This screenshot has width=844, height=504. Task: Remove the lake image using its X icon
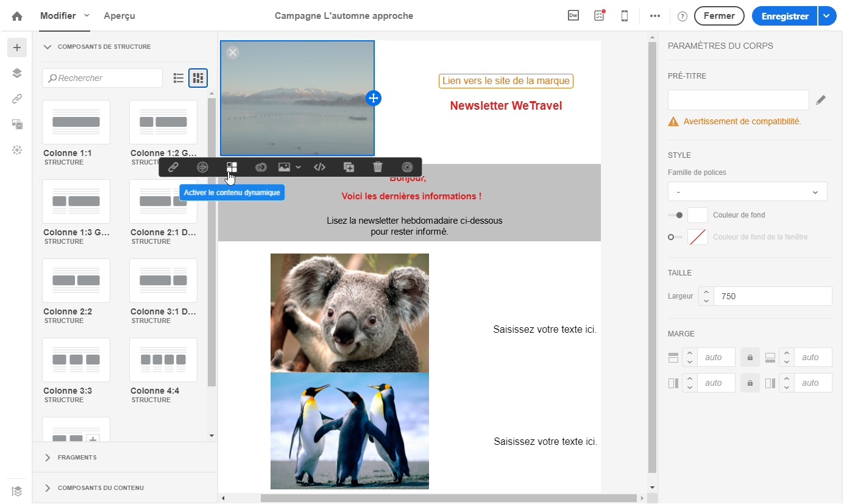[x=233, y=52]
